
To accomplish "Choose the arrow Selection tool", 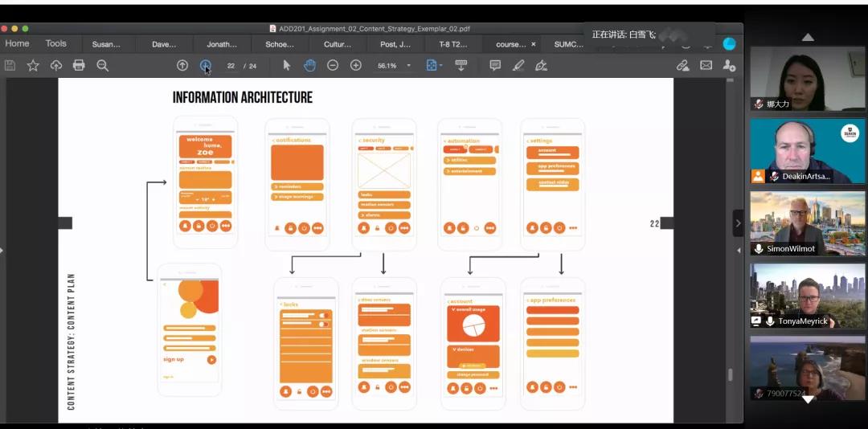I will (x=287, y=65).
